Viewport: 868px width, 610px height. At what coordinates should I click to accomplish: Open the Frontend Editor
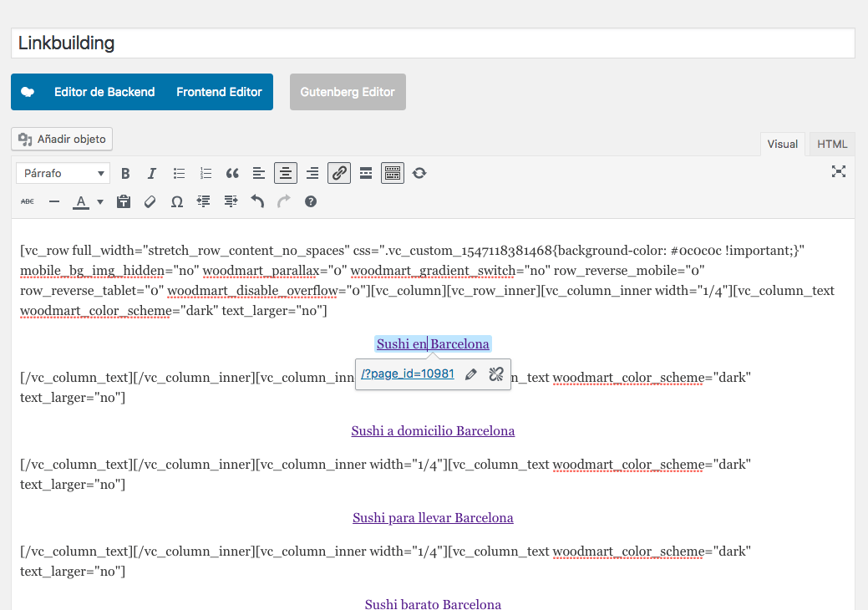click(x=219, y=92)
